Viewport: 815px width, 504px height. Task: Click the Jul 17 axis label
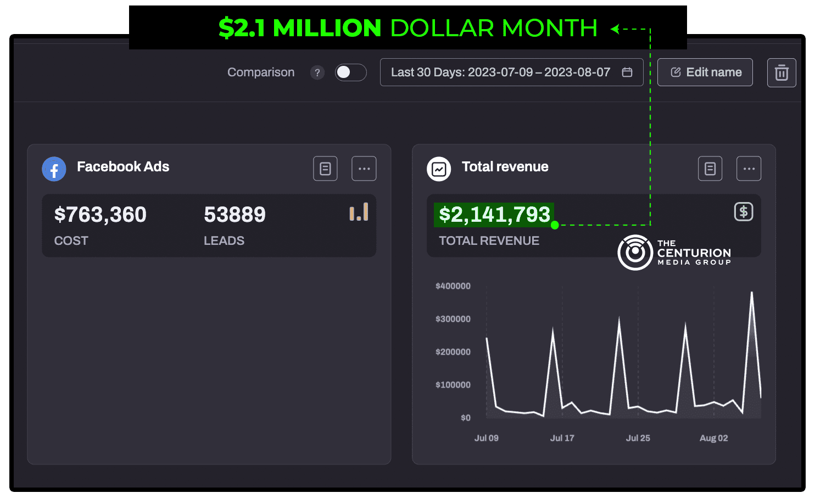tap(562, 438)
